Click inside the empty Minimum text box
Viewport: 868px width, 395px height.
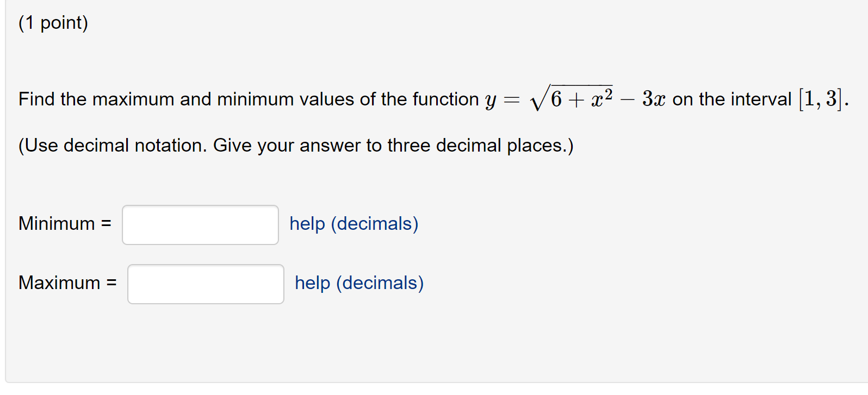(x=200, y=224)
